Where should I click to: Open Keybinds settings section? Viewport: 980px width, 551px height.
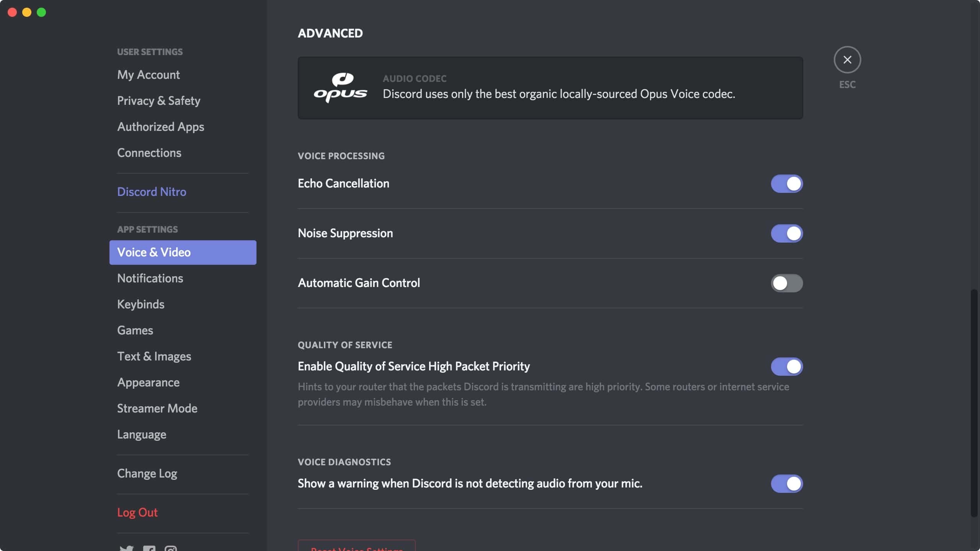(140, 304)
